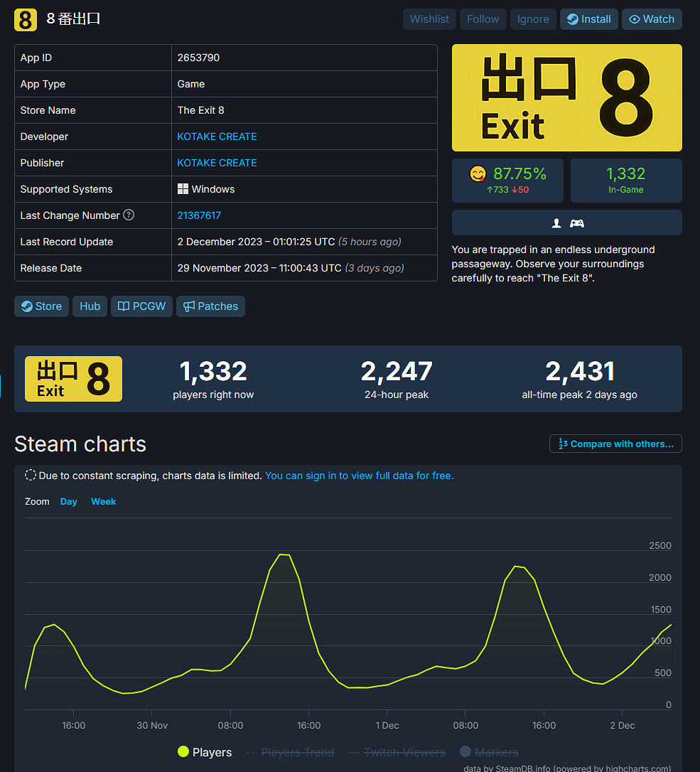Screen dimensions: 700x772
Task: Open the Exit 8 banner thumbnail
Action: pos(566,98)
